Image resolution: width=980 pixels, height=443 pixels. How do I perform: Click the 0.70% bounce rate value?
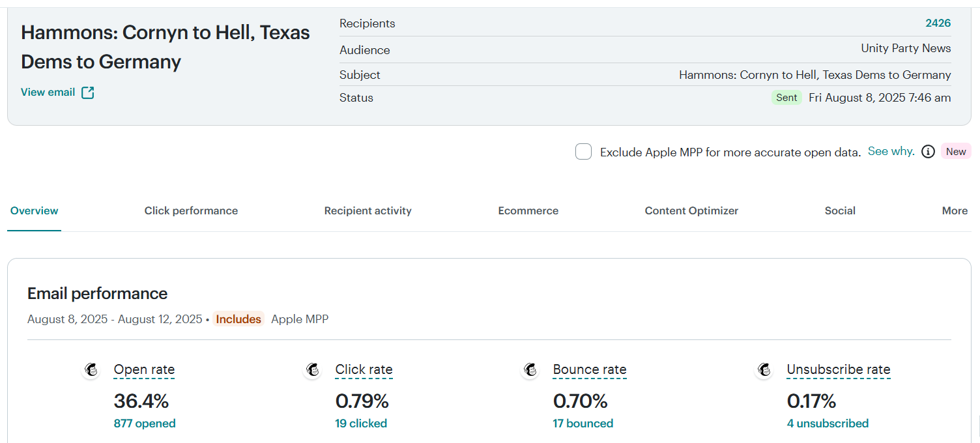581,400
